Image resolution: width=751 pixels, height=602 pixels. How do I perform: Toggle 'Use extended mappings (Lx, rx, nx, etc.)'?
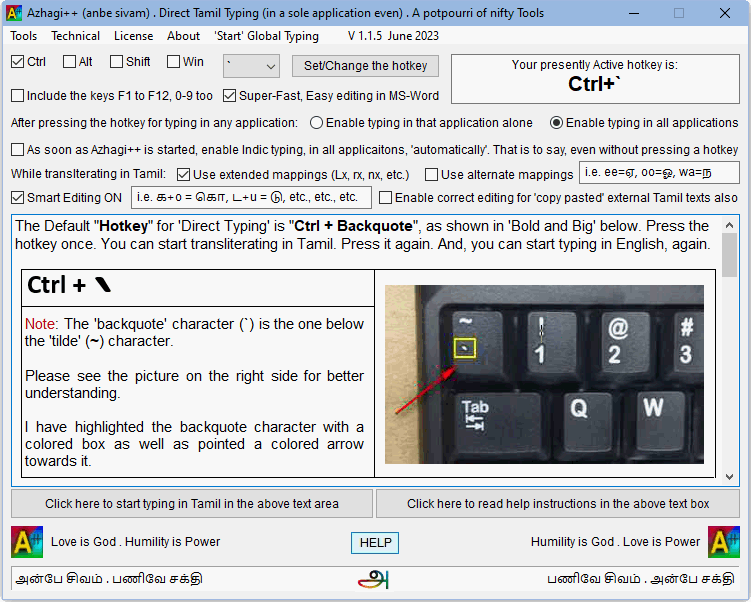tap(183, 175)
